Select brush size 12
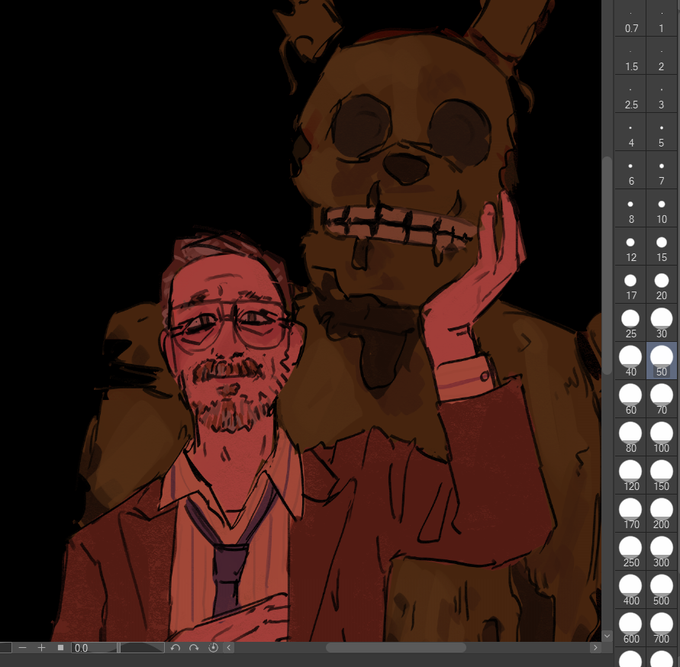The height and width of the screenshot is (667, 680). tap(631, 247)
